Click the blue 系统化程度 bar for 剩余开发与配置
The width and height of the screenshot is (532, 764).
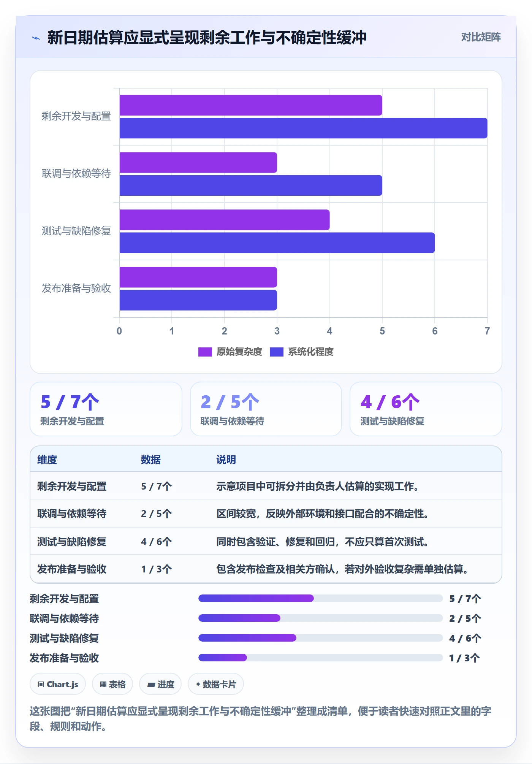pos(303,128)
